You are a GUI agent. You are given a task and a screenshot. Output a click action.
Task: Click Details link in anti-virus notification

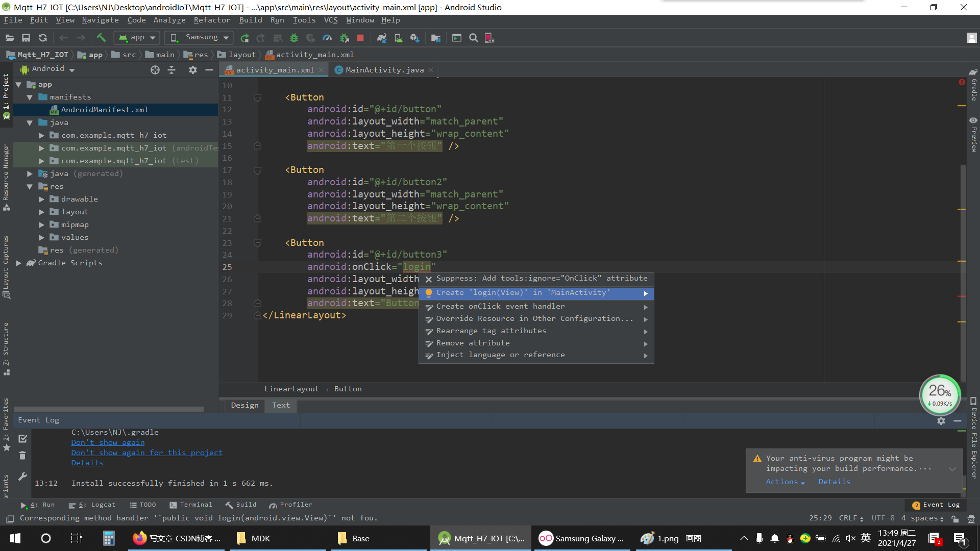834,482
